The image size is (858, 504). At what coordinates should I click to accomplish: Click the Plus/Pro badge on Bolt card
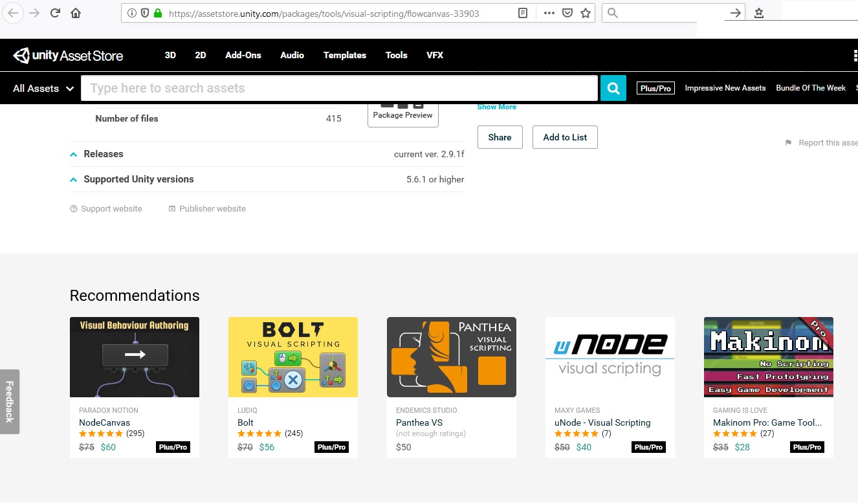click(x=331, y=447)
